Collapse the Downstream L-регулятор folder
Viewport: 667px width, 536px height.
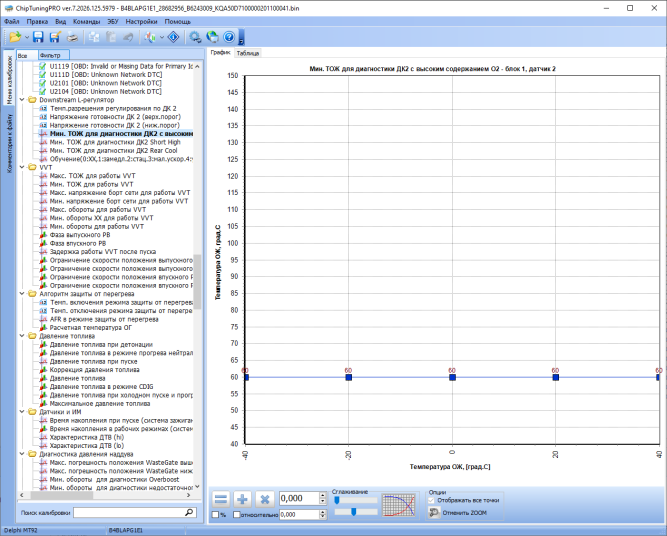coord(22,100)
